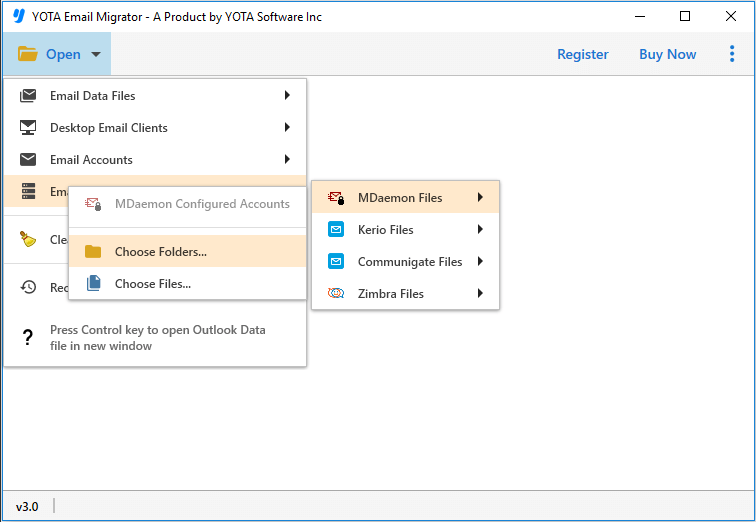Open the three-dot more options menu

732,54
